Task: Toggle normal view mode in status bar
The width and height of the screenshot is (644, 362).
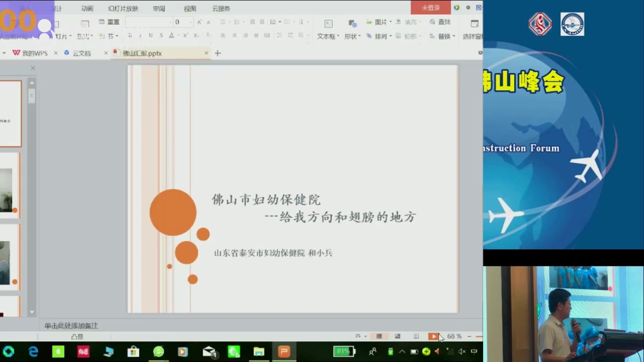Action: [x=379, y=336]
